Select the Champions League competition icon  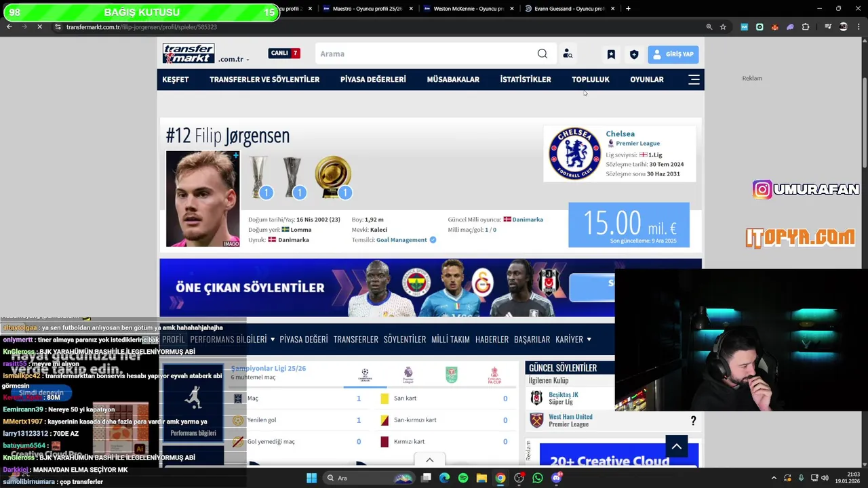click(365, 375)
